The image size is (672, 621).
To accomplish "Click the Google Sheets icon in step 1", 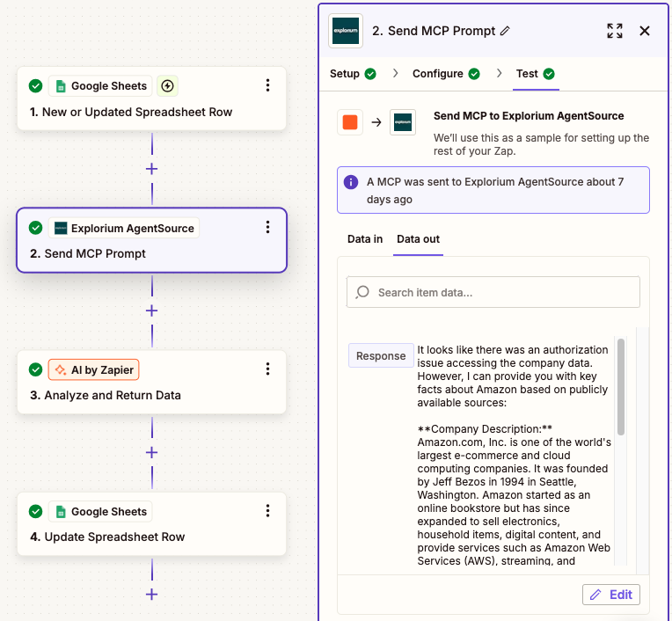I will (x=61, y=86).
